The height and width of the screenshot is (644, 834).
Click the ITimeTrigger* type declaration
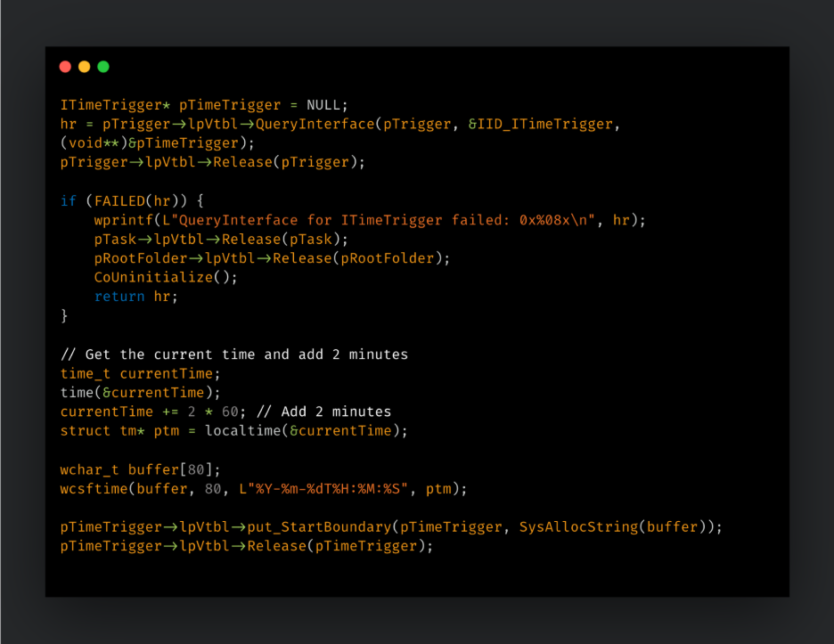[115, 105]
